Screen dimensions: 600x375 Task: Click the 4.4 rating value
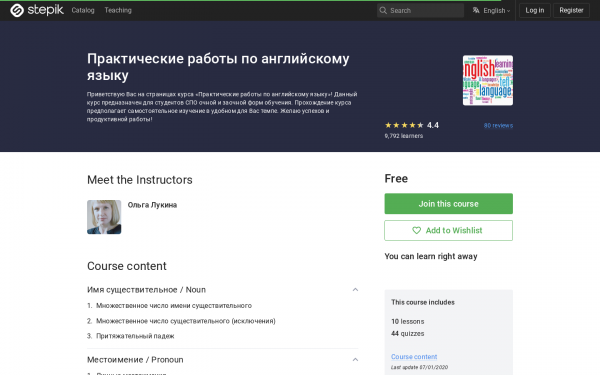tap(433, 125)
